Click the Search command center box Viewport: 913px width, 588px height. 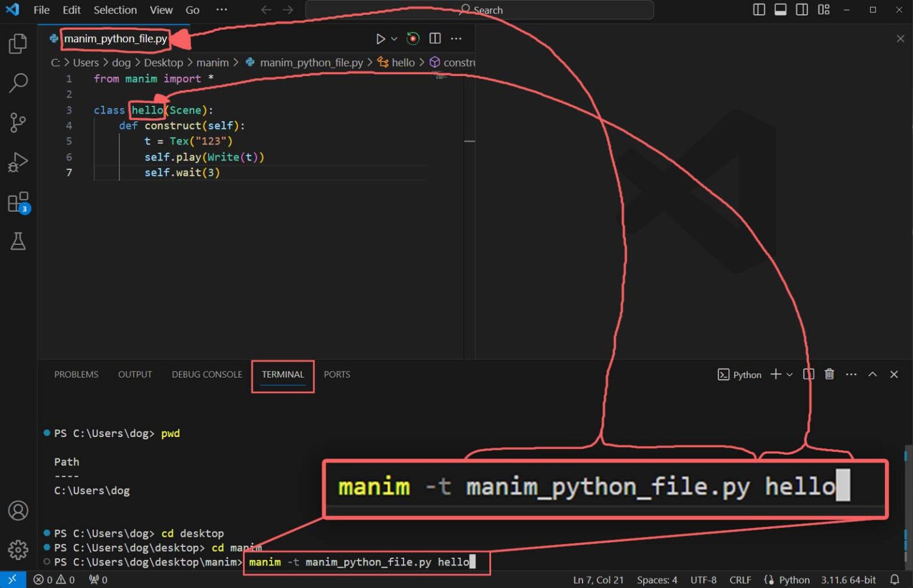point(479,10)
